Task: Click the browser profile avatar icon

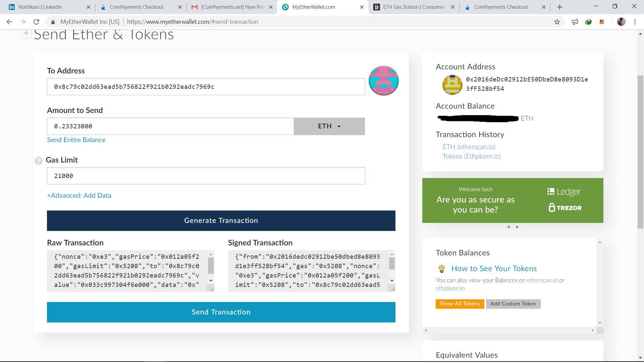Action: [x=621, y=22]
